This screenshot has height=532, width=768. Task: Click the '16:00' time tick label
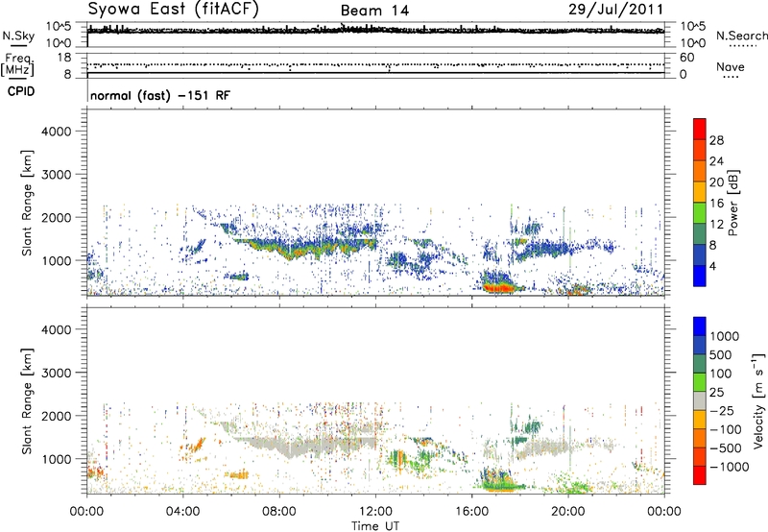click(471, 512)
